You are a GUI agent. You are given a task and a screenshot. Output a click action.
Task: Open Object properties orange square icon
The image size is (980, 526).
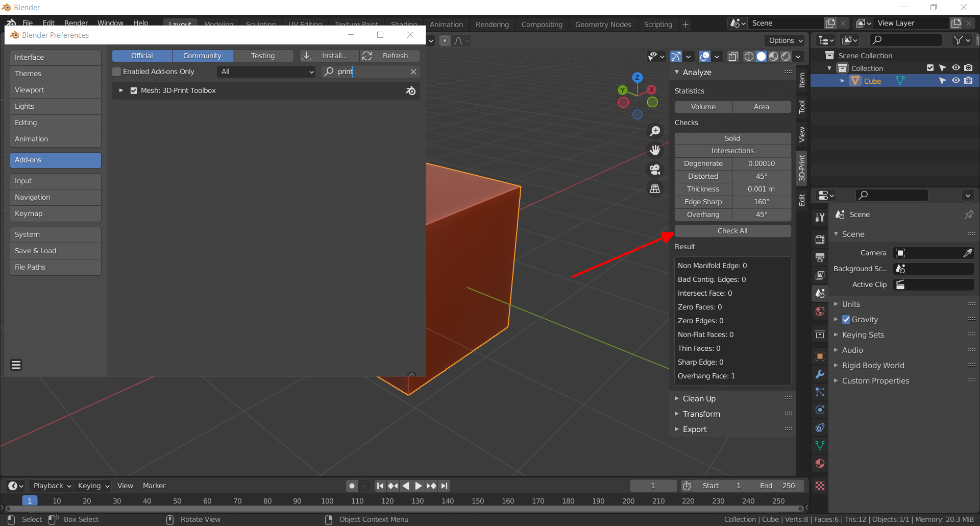pyautogui.click(x=820, y=356)
